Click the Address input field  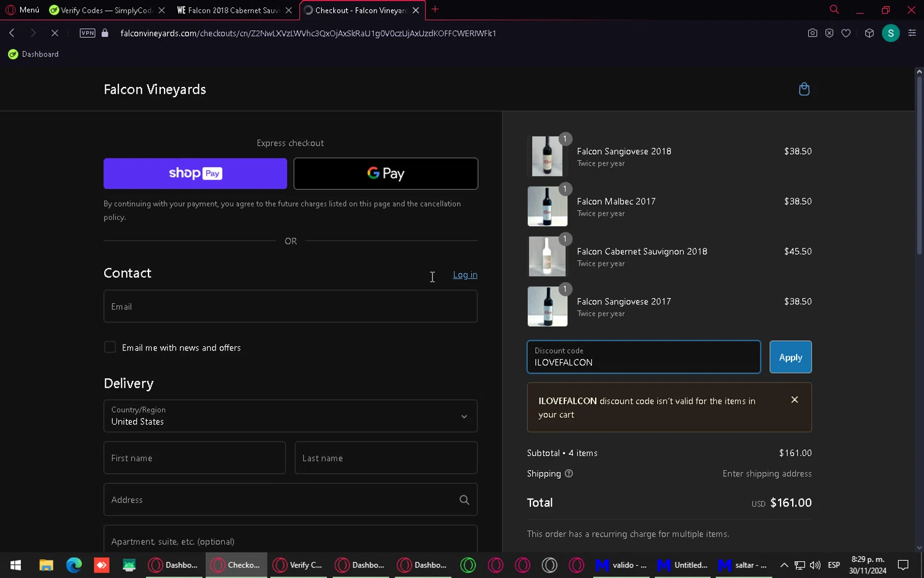[290, 500]
